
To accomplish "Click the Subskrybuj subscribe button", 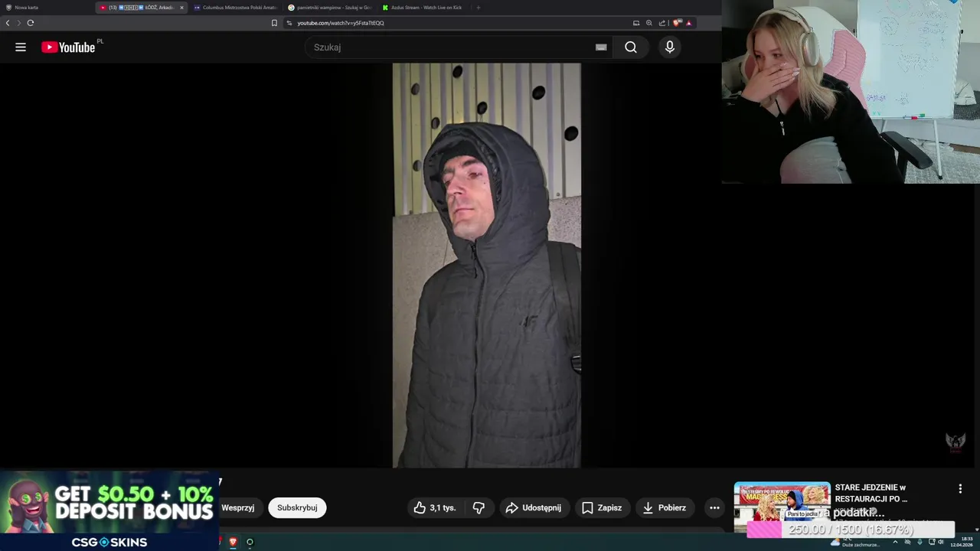I will [297, 507].
